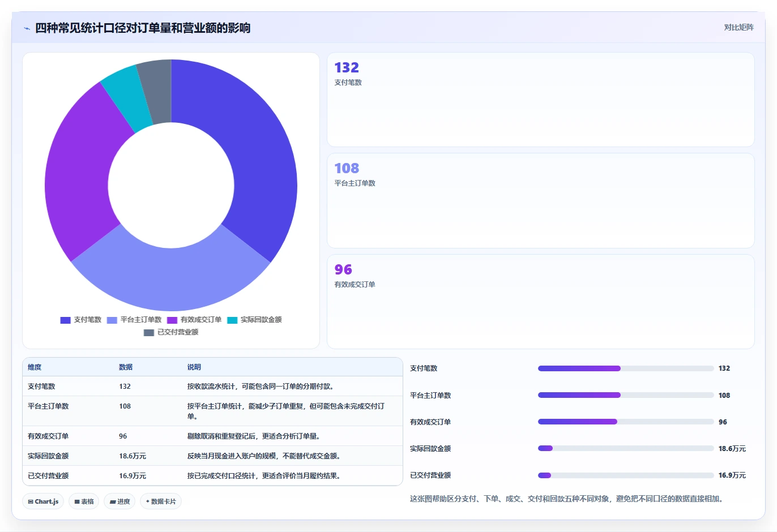Click the 表格 tag chip
The width and height of the screenshot is (777, 532).
pos(84,501)
